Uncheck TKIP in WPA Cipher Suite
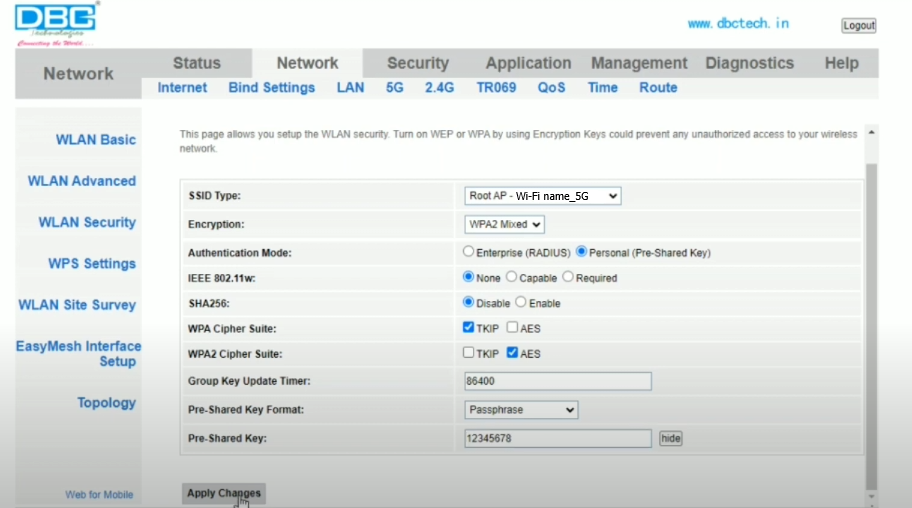Screen dimensions: 912x508 point(468,327)
